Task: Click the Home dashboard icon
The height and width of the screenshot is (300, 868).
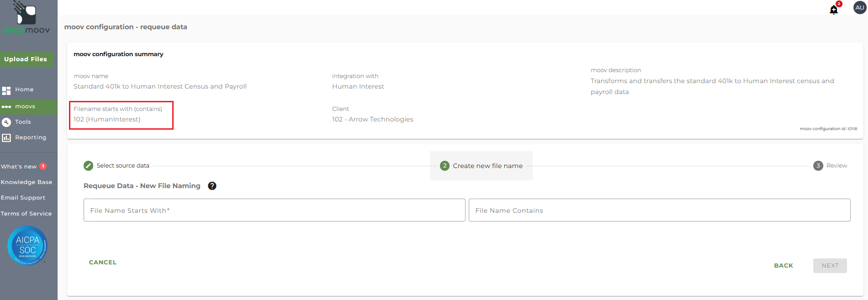Action: point(6,90)
